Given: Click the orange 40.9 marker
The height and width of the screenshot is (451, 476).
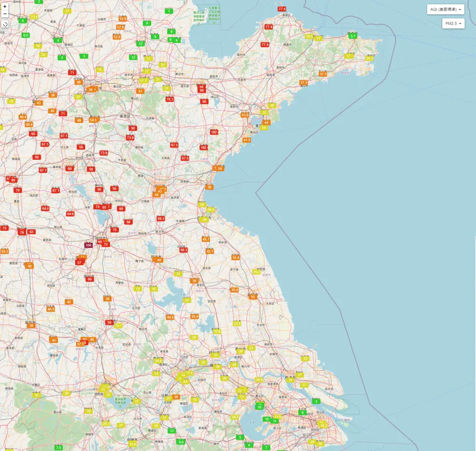Looking at the screenshot, I should (x=170, y=317).
